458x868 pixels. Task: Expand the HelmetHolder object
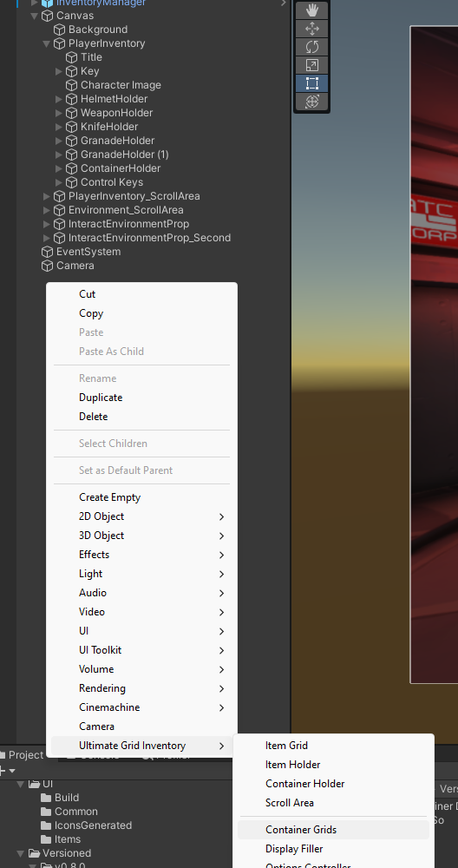[59, 99]
